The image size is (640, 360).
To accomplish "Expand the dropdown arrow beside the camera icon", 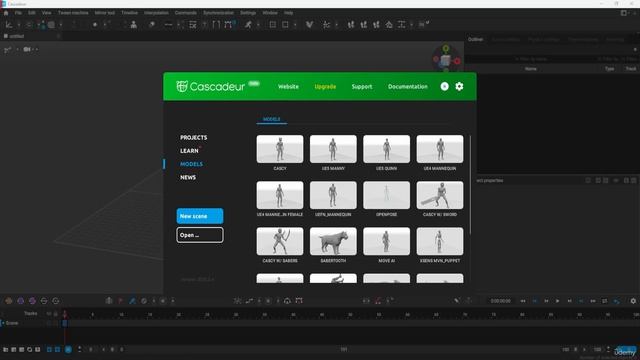I will [36, 49].
